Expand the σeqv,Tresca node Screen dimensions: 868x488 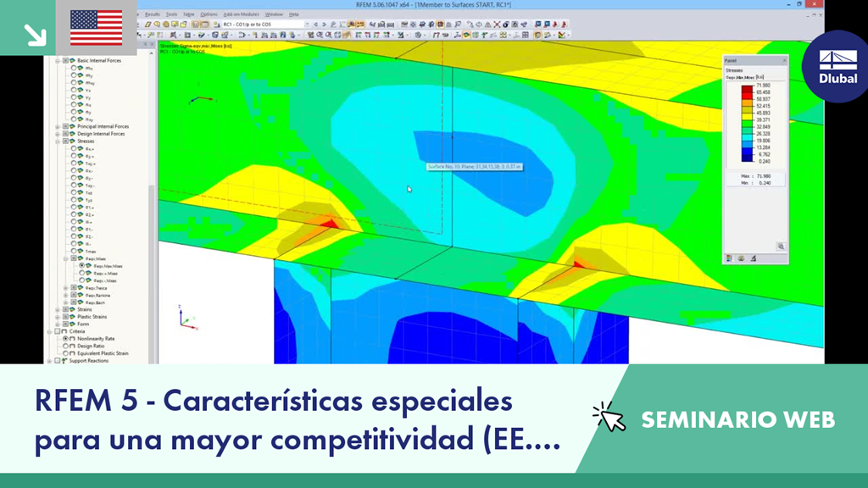(x=66, y=288)
